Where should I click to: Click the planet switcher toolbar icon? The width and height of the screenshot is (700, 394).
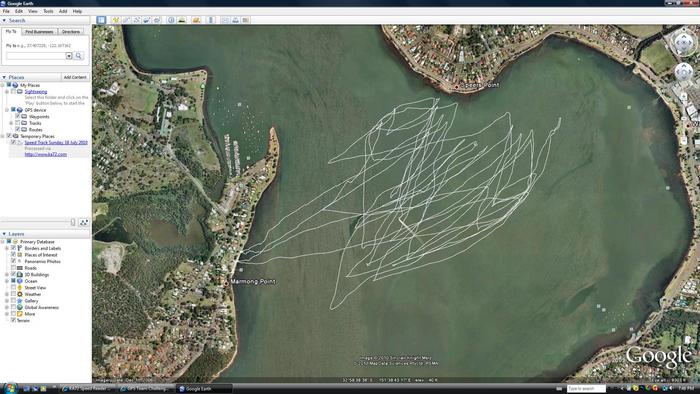pyautogui.click(x=196, y=20)
